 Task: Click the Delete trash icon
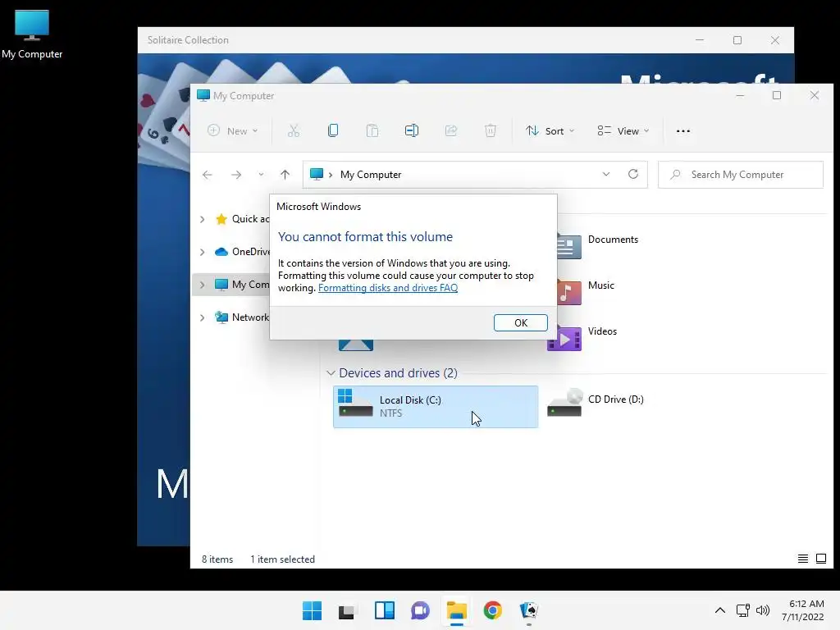(491, 130)
